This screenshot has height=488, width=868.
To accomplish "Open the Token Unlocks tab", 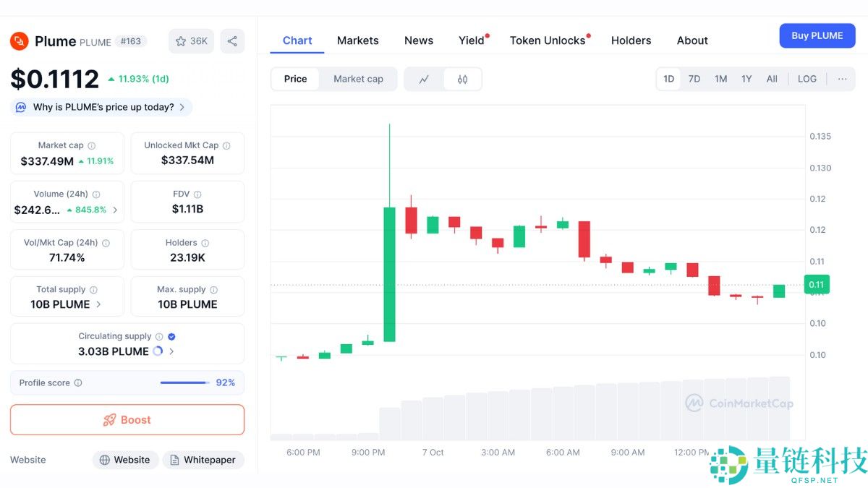I will coord(548,40).
